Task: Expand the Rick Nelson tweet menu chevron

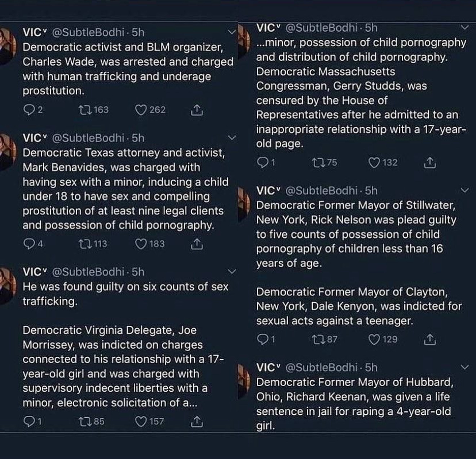Action: [x=465, y=190]
